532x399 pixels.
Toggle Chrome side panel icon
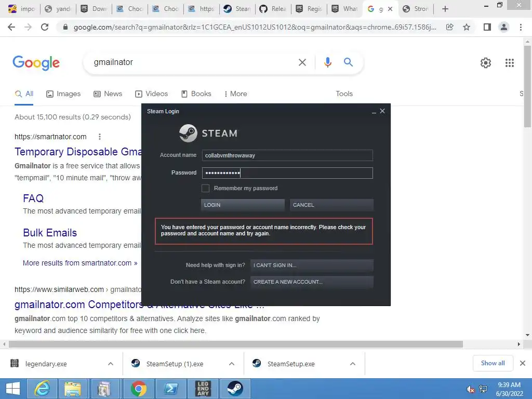click(x=487, y=27)
